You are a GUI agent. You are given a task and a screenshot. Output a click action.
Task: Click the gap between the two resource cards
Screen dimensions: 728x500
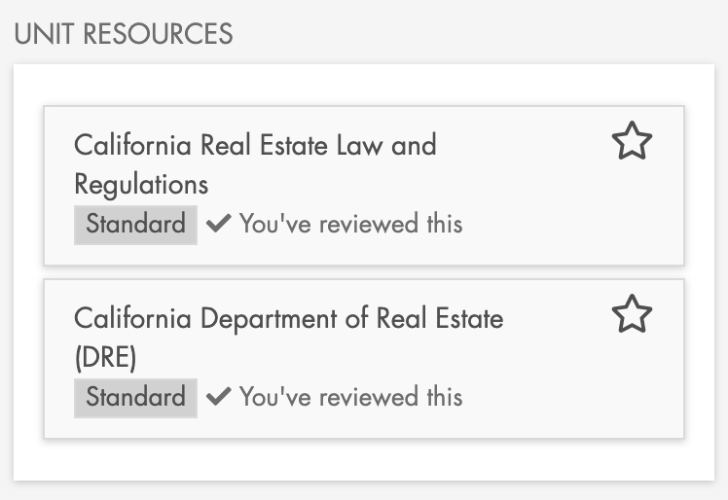[x=364, y=272]
